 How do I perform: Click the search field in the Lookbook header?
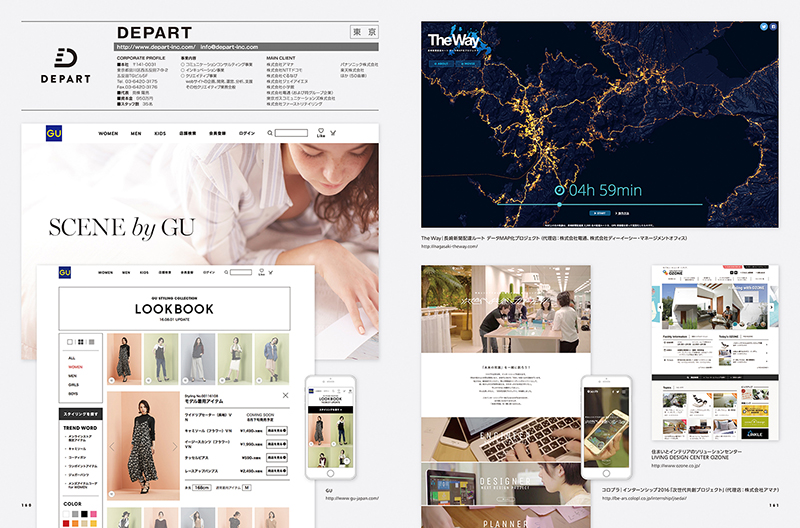(x=241, y=272)
